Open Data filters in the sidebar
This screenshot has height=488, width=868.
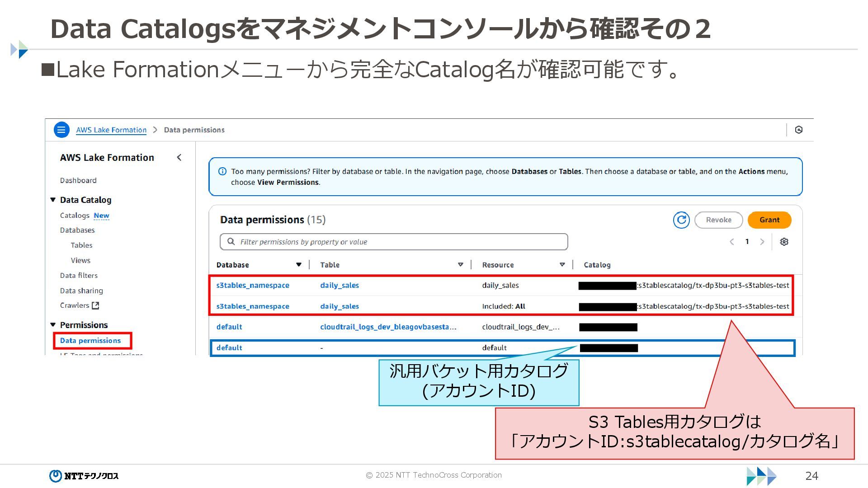click(79, 276)
